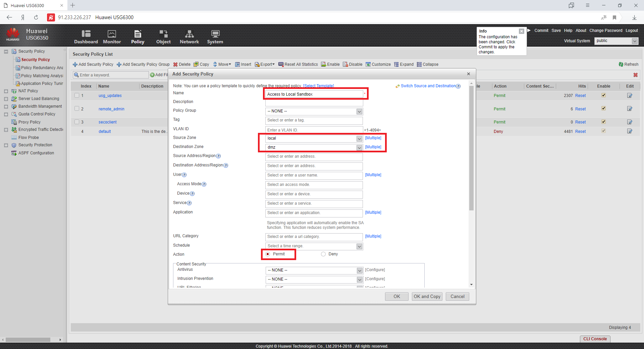Click the keyword search field
Image resolution: width=644 pixels, height=349 pixels.
[111, 75]
